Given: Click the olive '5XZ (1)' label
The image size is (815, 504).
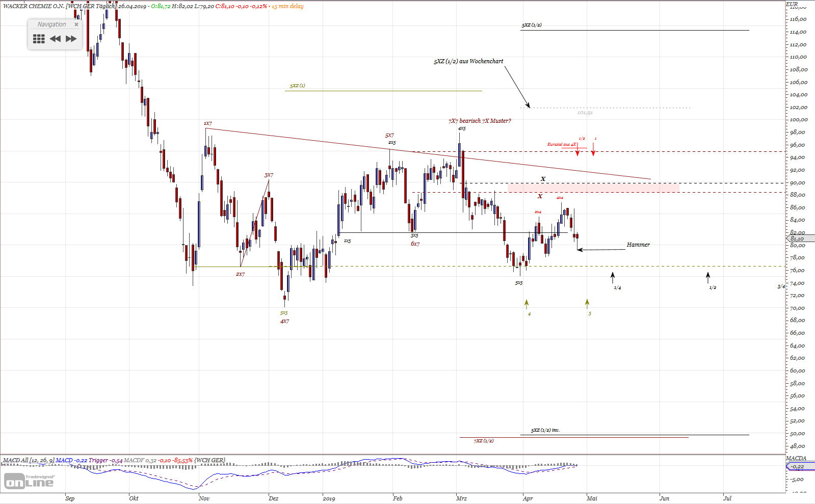Looking at the screenshot, I should [298, 86].
